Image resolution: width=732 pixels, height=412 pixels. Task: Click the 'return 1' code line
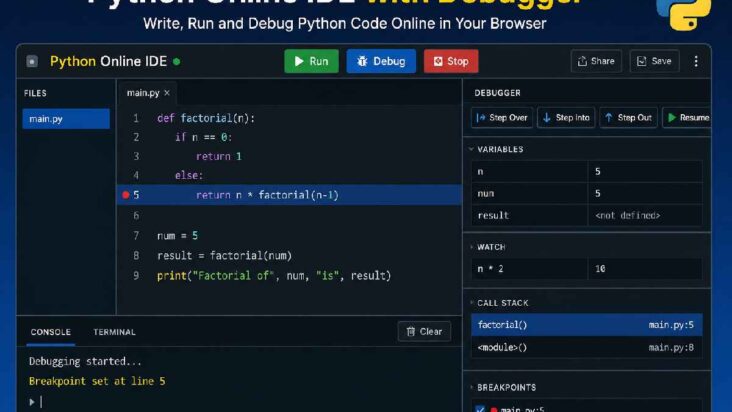(218, 156)
